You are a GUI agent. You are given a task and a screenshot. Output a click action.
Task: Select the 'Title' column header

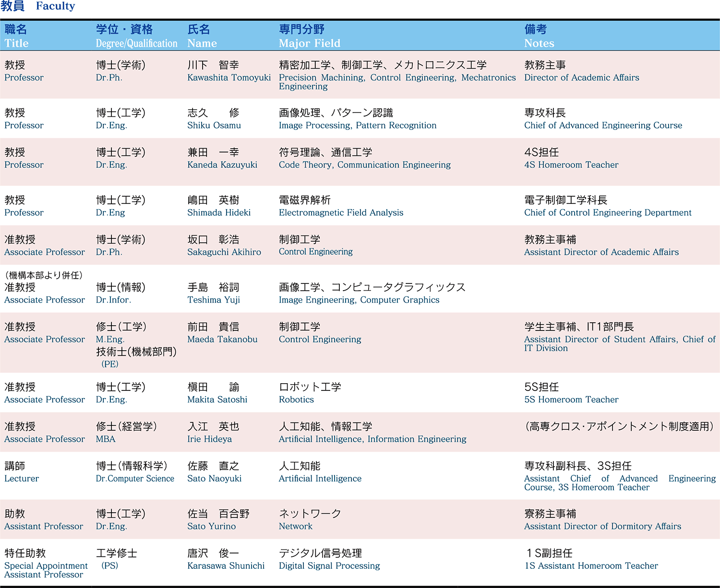[x=17, y=43]
